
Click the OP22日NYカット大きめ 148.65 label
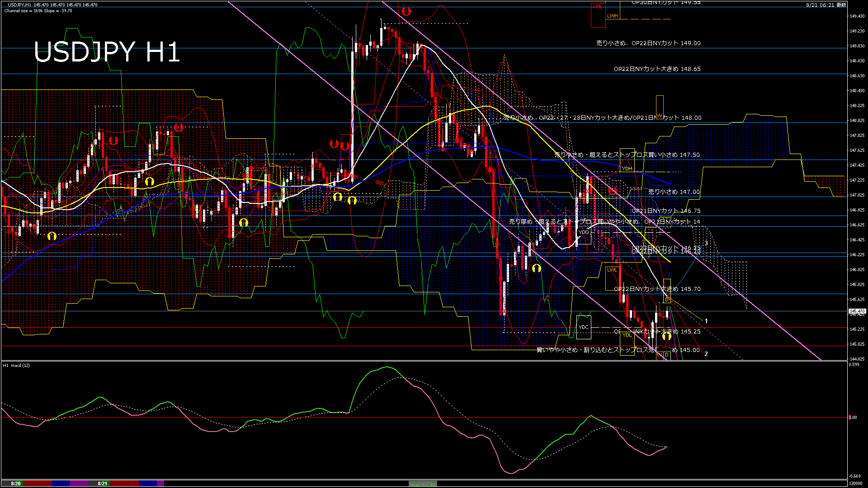pyautogui.click(x=657, y=69)
